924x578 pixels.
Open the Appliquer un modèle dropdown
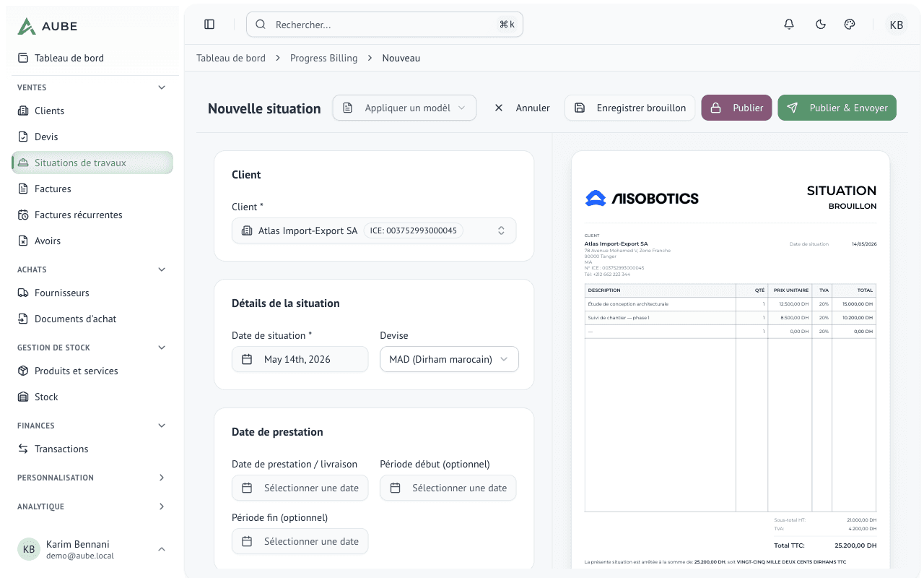pos(404,108)
